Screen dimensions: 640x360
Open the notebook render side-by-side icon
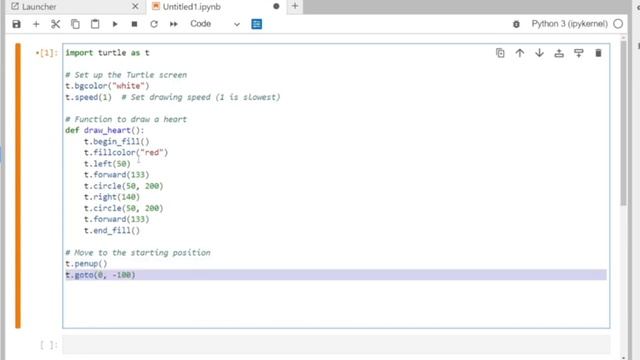(x=257, y=24)
